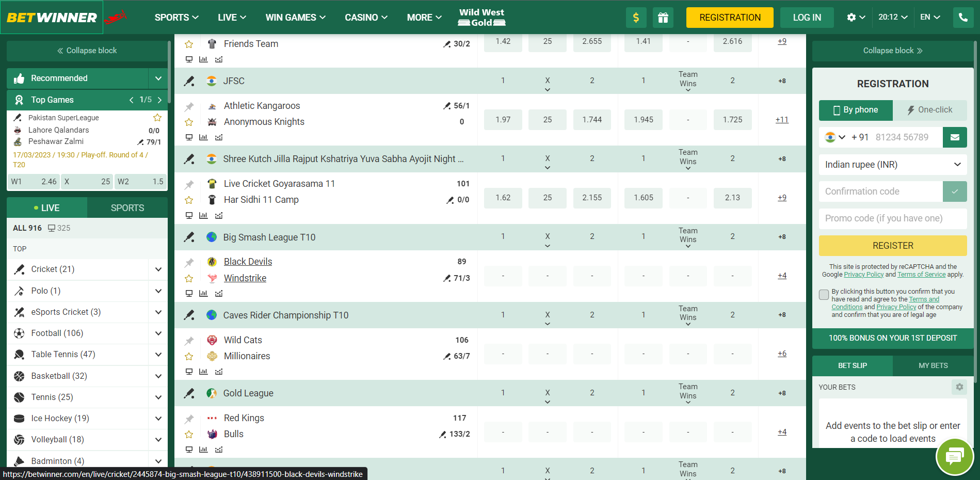Show +11 more markets for Athletic Kangaroos
Image resolution: width=980 pixels, height=480 pixels.
click(x=782, y=120)
